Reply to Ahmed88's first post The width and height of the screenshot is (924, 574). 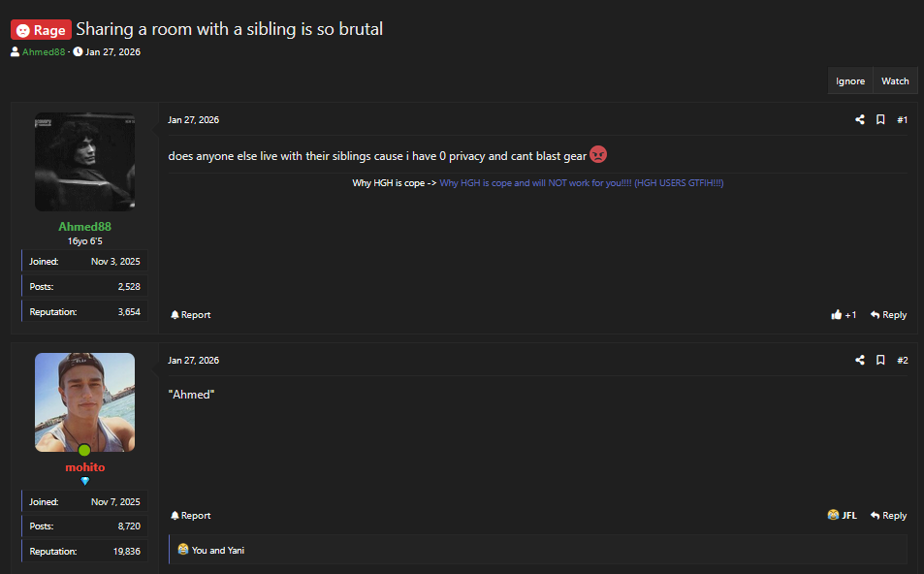pos(888,315)
